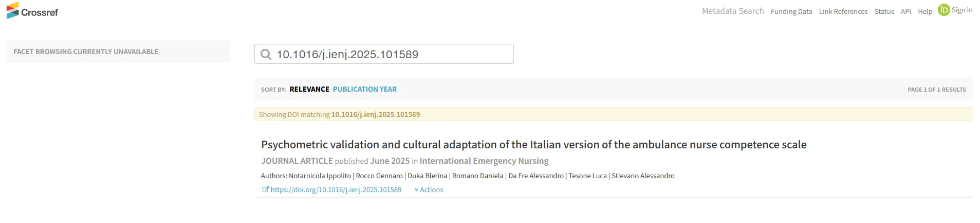980x223 pixels.
Task: Expand the Actions dropdown
Action: pyautogui.click(x=429, y=190)
